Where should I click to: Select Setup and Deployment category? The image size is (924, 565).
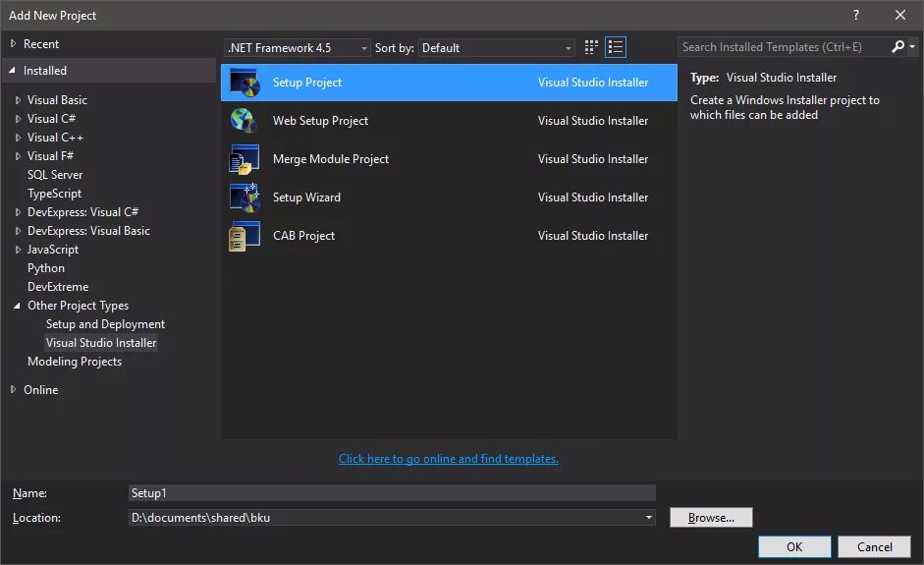[x=105, y=324]
